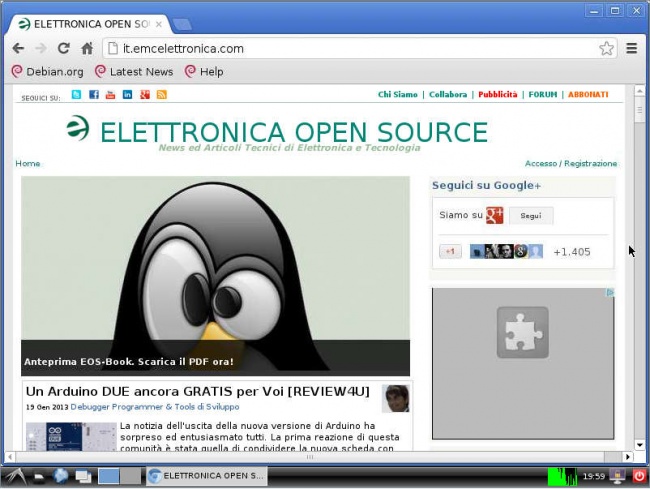Switch to the second workspace in the pager
The height and width of the screenshot is (489, 650).
point(130,476)
